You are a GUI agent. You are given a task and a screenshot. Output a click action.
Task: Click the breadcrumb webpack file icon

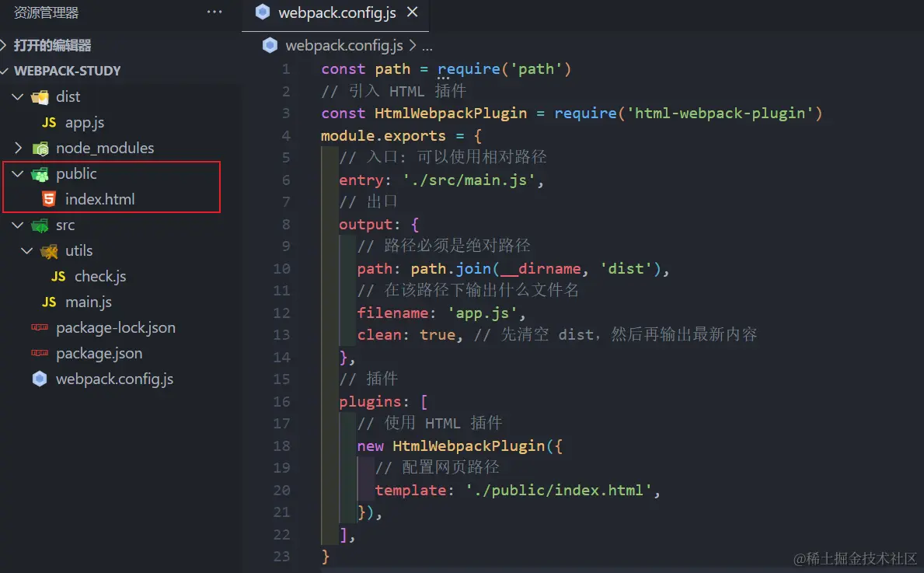[270, 45]
